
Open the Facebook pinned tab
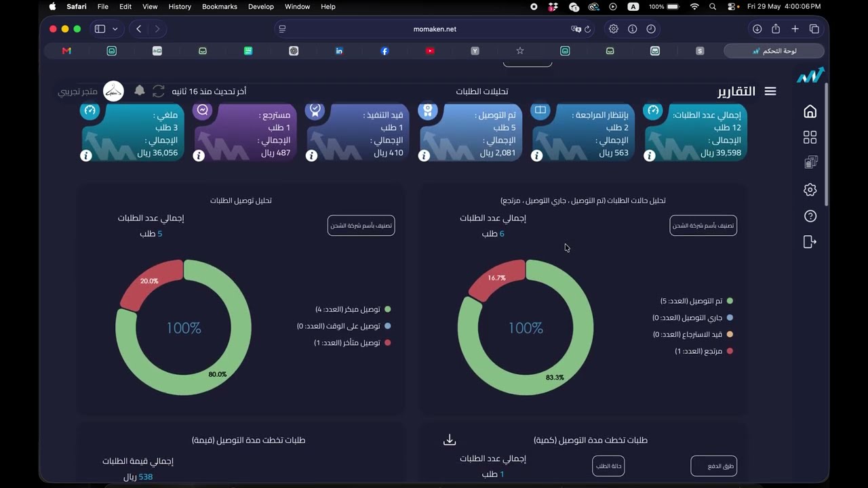(x=384, y=51)
